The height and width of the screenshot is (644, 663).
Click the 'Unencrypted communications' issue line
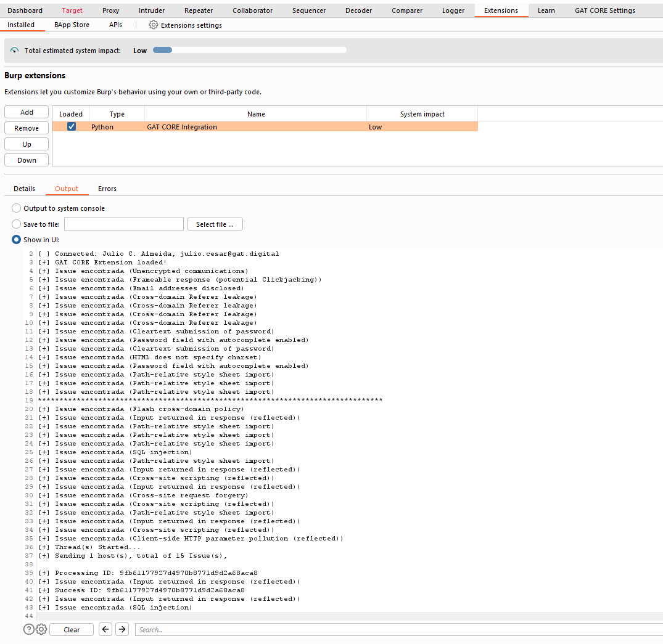143,271
